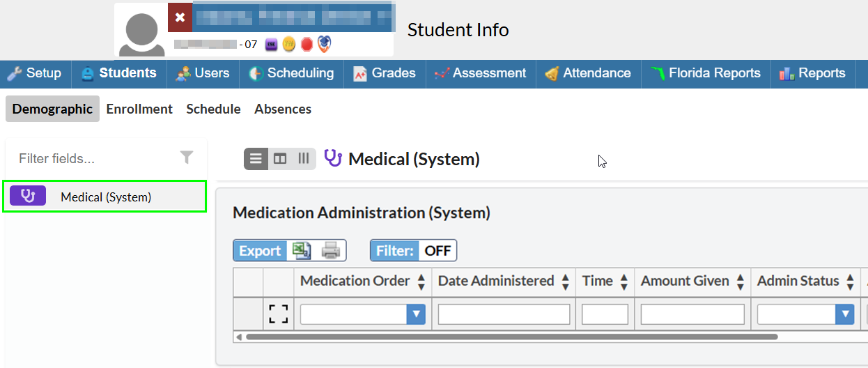The image size is (868, 368).
Task: Click the Export button
Action: 261,251
